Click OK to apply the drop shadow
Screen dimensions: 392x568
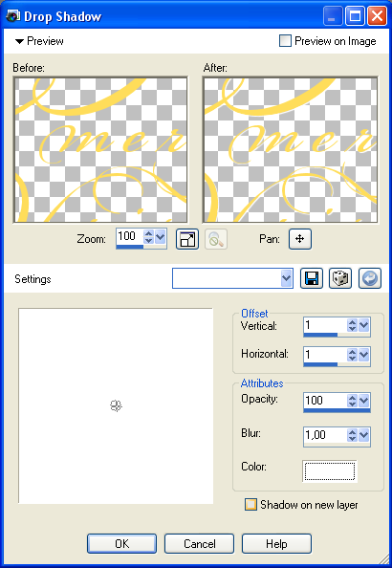[121, 544]
